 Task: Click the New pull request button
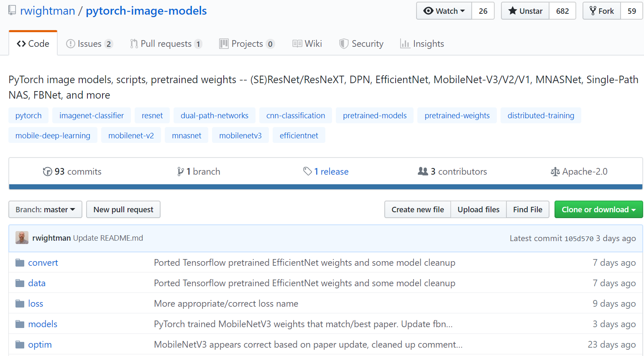point(123,209)
